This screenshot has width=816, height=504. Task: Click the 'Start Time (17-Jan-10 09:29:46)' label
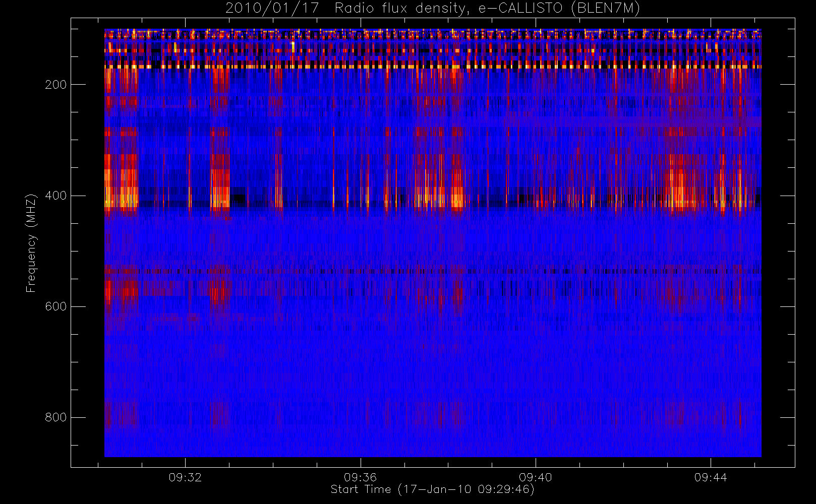(x=433, y=489)
